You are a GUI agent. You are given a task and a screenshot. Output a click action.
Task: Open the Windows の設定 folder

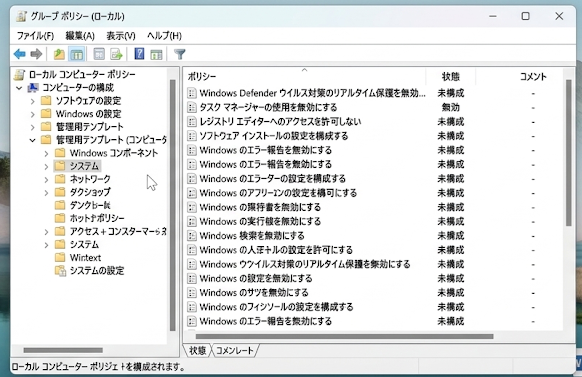click(88, 114)
